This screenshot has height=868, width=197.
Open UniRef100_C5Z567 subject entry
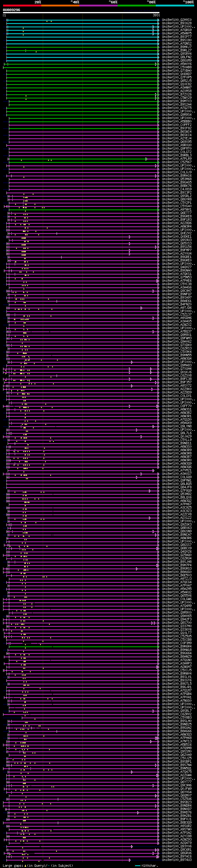point(177,162)
